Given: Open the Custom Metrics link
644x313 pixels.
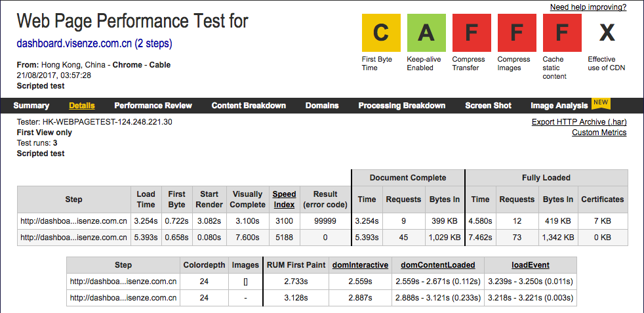Looking at the screenshot, I should pyautogui.click(x=599, y=133).
